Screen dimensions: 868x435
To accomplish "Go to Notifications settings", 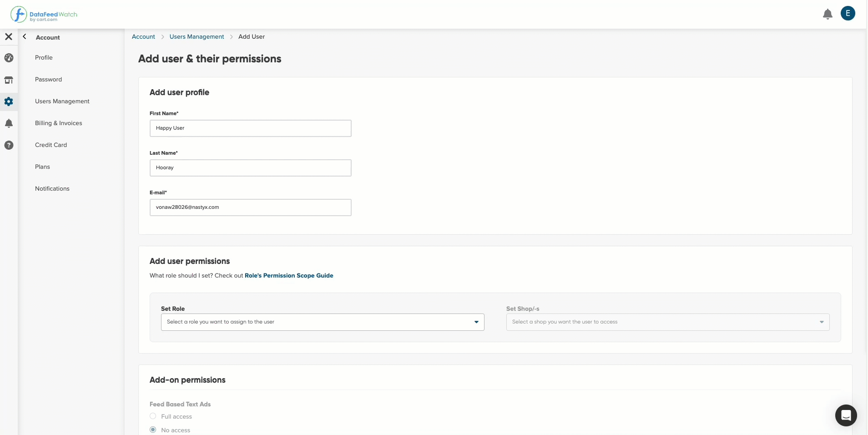I will point(52,188).
